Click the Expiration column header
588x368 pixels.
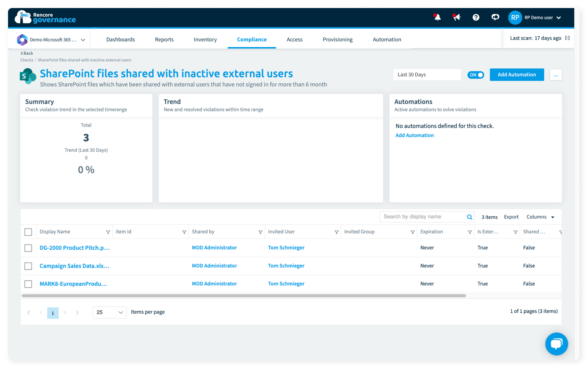click(432, 232)
